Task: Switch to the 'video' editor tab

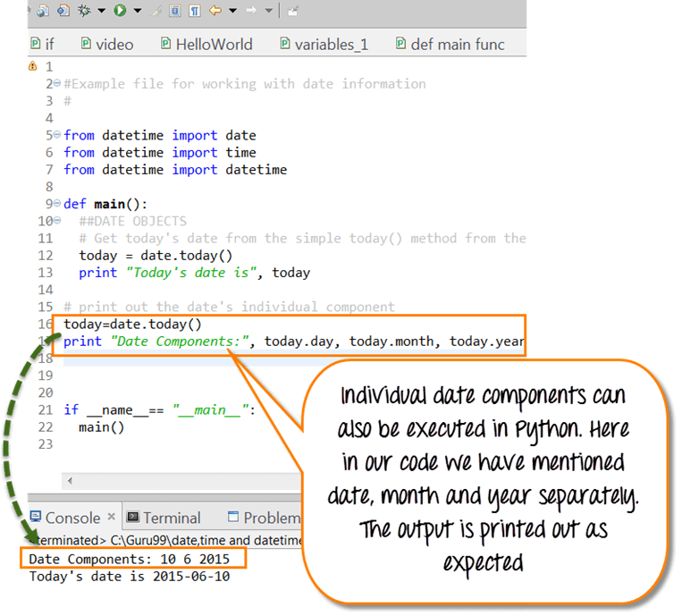Action: (x=107, y=44)
